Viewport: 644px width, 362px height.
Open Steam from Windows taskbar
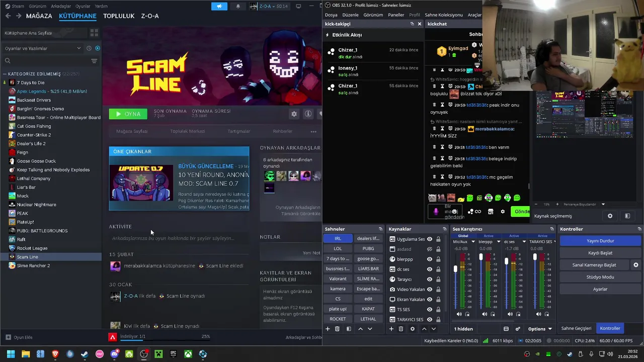(x=85, y=354)
